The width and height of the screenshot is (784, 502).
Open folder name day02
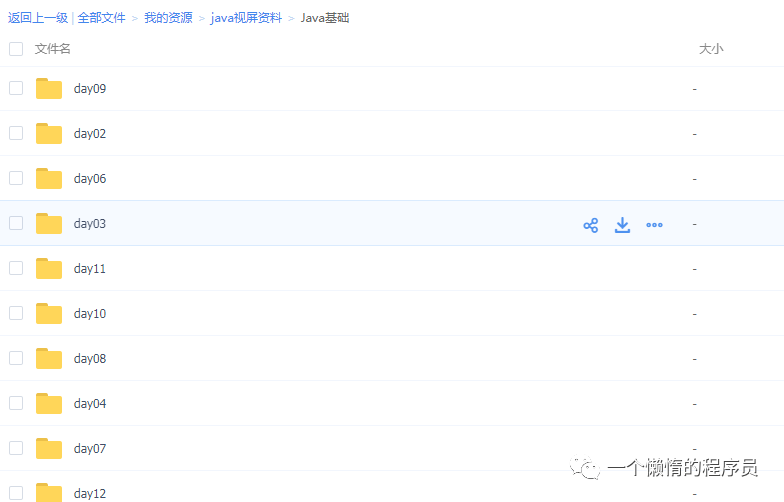90,134
